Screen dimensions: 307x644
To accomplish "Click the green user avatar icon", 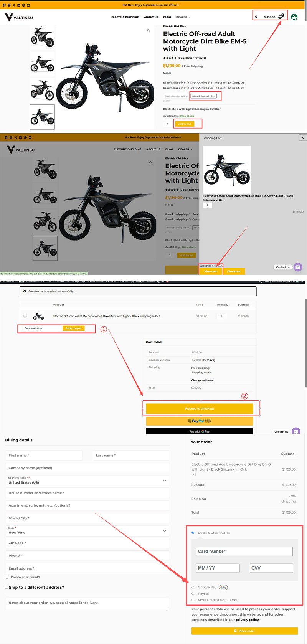I will [294, 17].
